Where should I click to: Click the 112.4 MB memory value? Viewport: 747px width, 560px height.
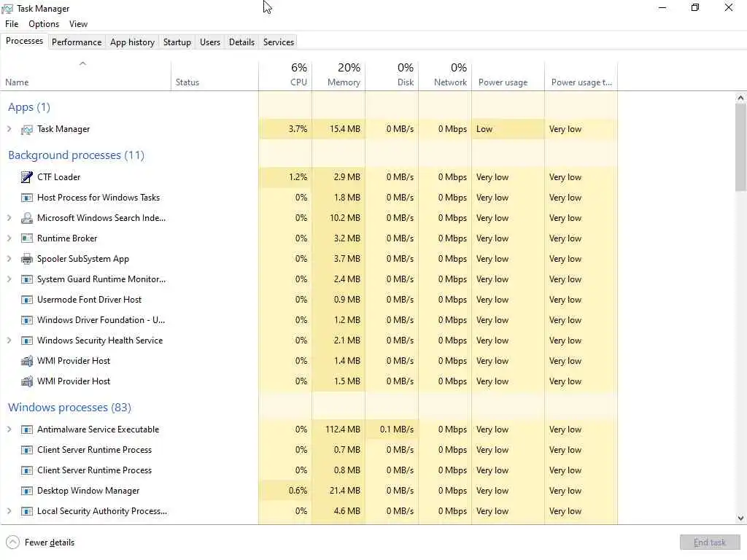tap(343, 429)
